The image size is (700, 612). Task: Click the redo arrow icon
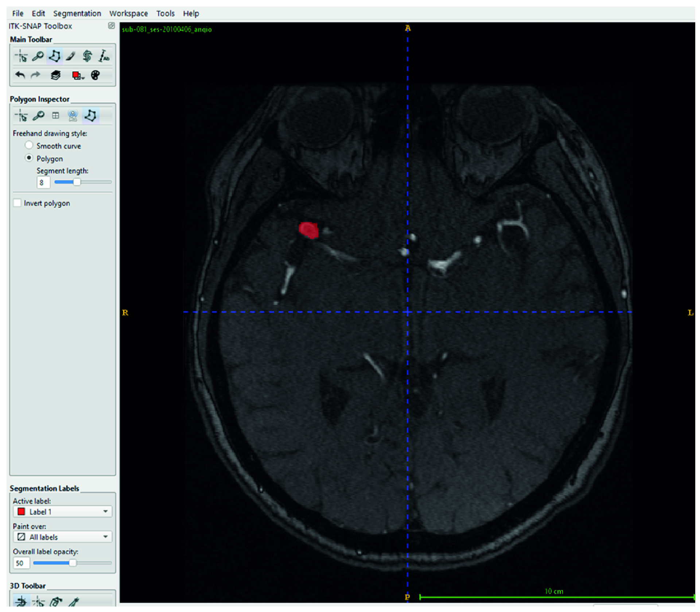[36, 75]
